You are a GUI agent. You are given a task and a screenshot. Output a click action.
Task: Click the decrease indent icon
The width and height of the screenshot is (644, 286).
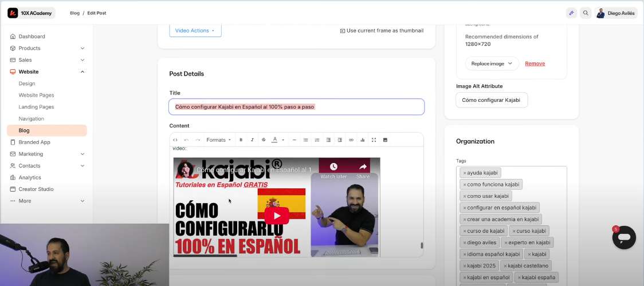[328, 140]
